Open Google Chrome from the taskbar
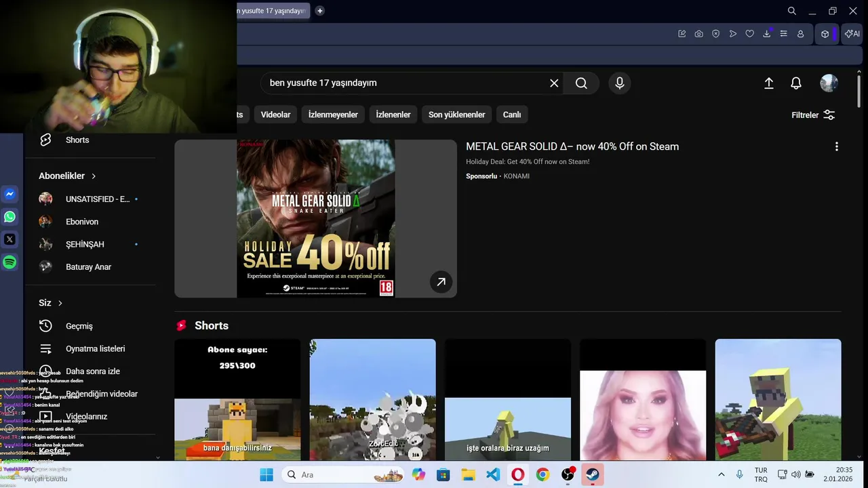868x488 pixels. [542, 474]
